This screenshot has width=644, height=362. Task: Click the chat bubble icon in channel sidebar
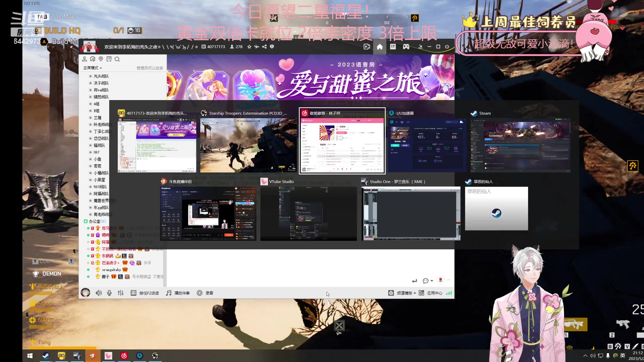click(x=93, y=59)
